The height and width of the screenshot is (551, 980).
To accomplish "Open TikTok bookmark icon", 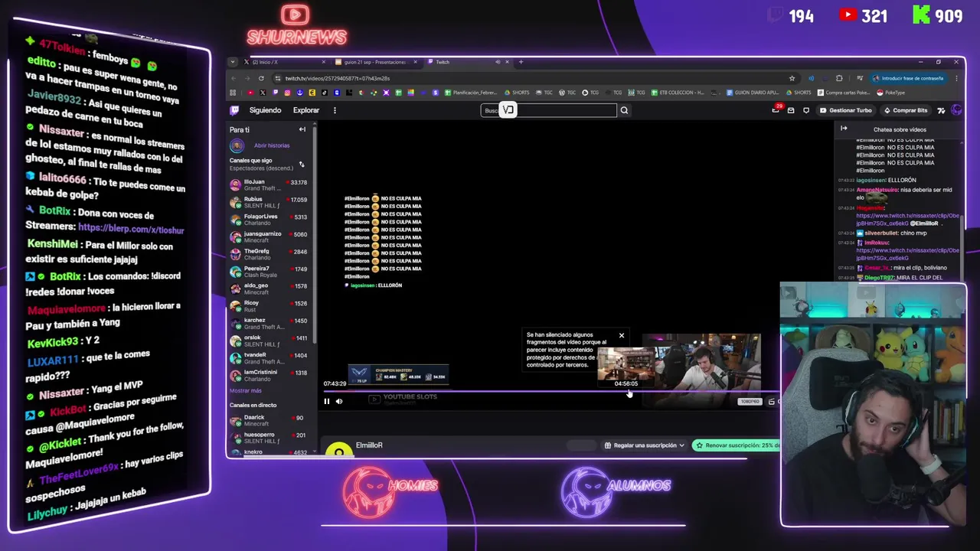I will tap(324, 93).
